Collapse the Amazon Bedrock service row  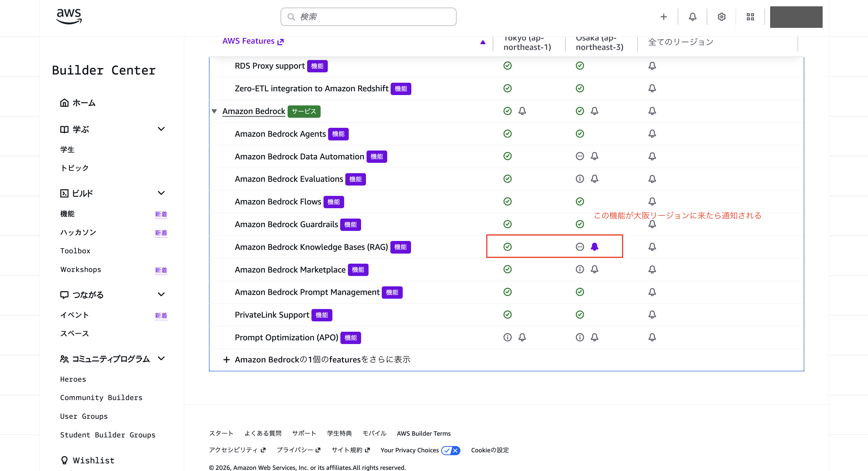[214, 111]
